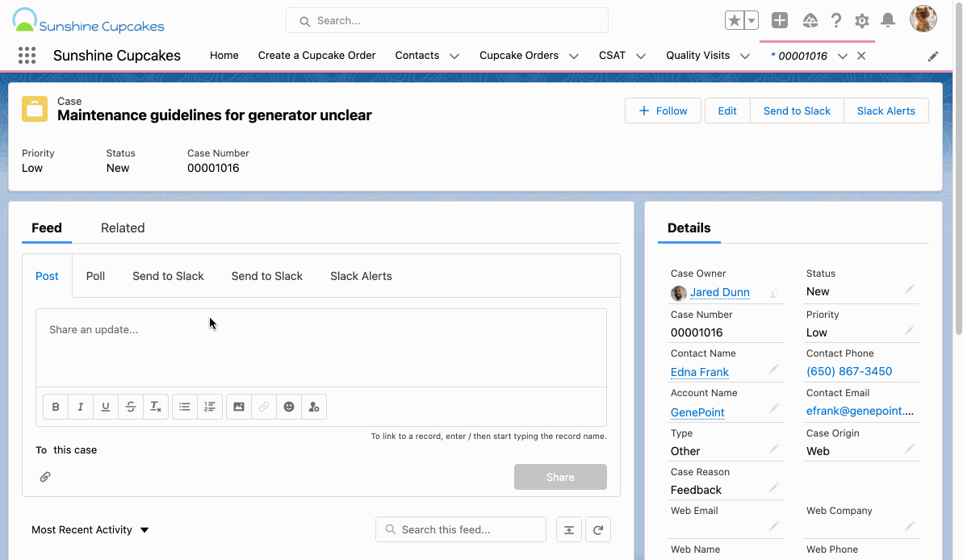Click the Edit case button
The width and height of the screenshot is (963, 560).
click(727, 111)
